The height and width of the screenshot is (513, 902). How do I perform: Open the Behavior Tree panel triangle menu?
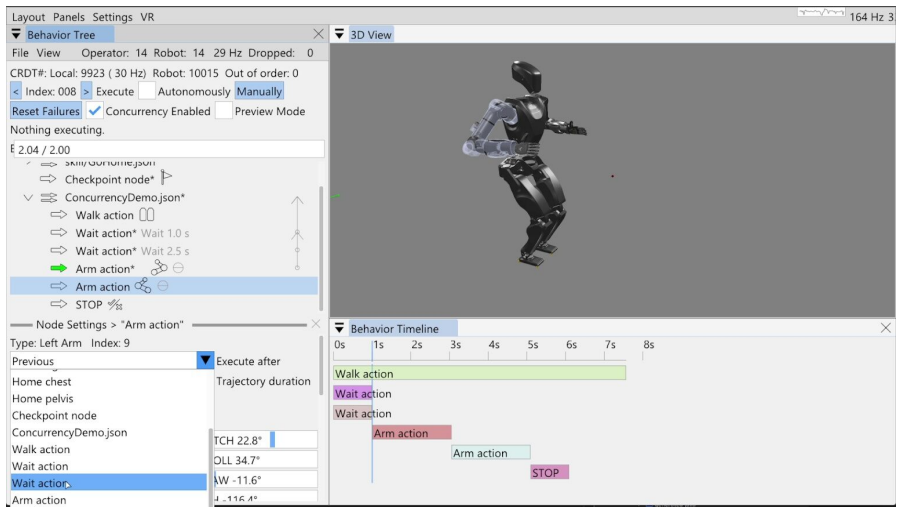16,35
